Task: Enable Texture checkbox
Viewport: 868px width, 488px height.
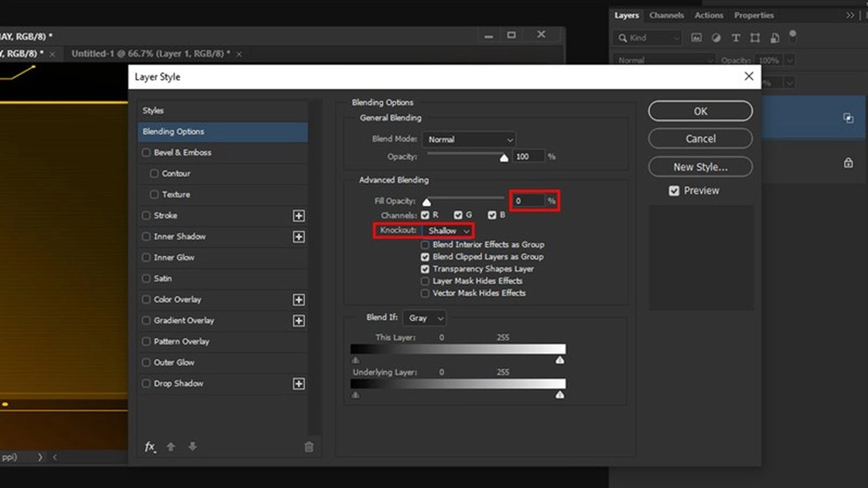Action: click(154, 195)
